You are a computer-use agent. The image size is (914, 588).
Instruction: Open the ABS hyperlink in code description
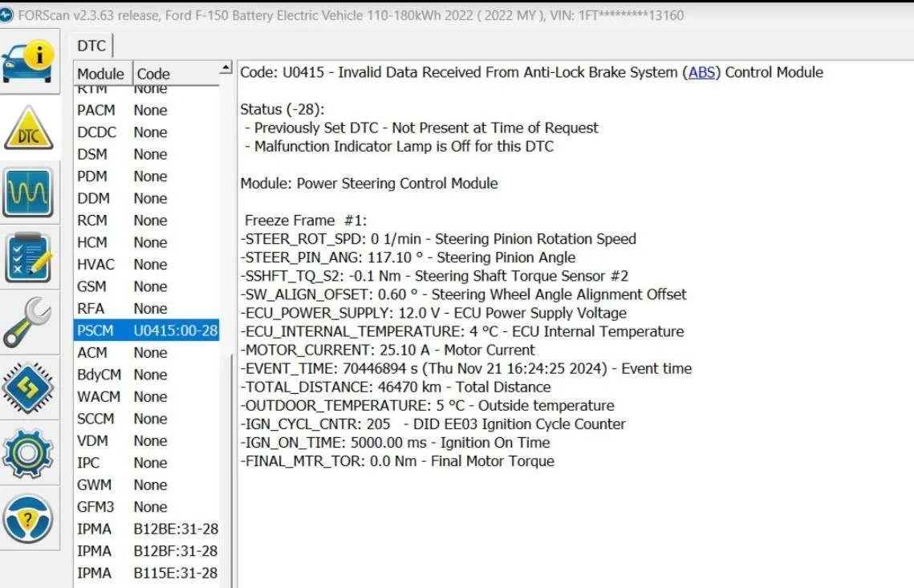coord(701,72)
